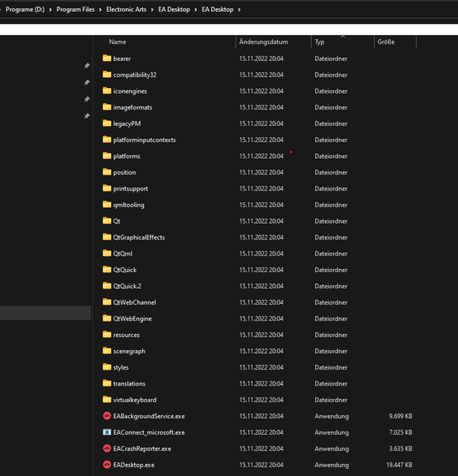Image resolution: width=458 pixels, height=476 pixels.
Task: Select the platforminputcontexts folder icon
Action: coord(106,140)
